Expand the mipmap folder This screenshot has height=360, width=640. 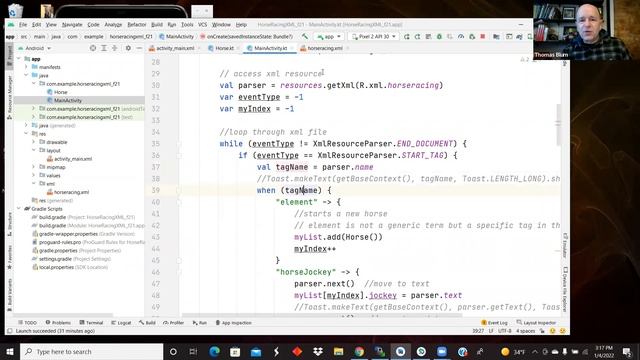33,167
